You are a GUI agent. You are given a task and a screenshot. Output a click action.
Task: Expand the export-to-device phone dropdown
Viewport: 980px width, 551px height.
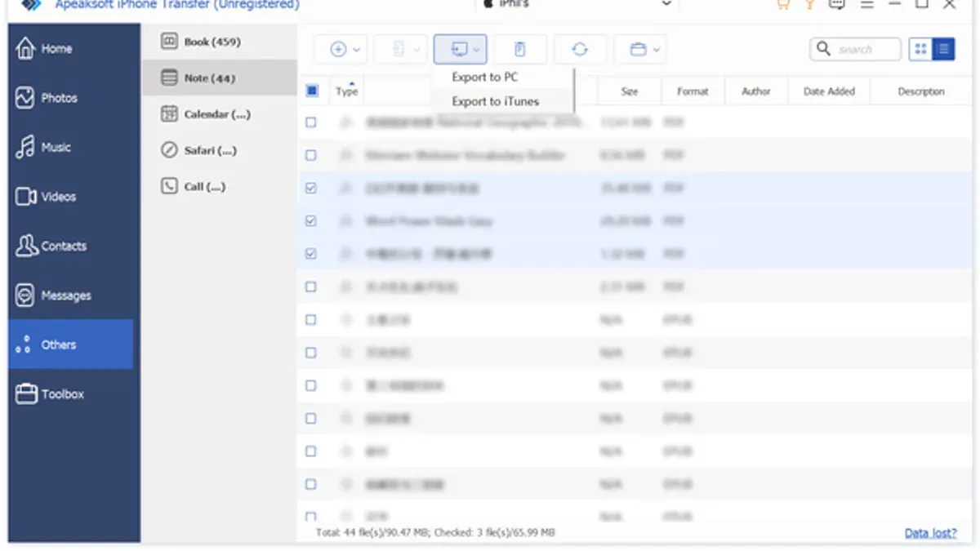click(401, 50)
